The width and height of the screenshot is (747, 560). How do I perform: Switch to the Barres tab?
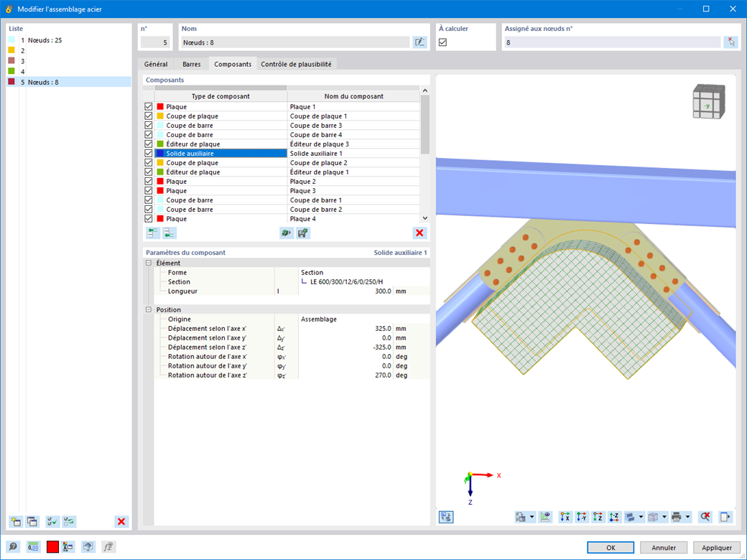(x=192, y=64)
